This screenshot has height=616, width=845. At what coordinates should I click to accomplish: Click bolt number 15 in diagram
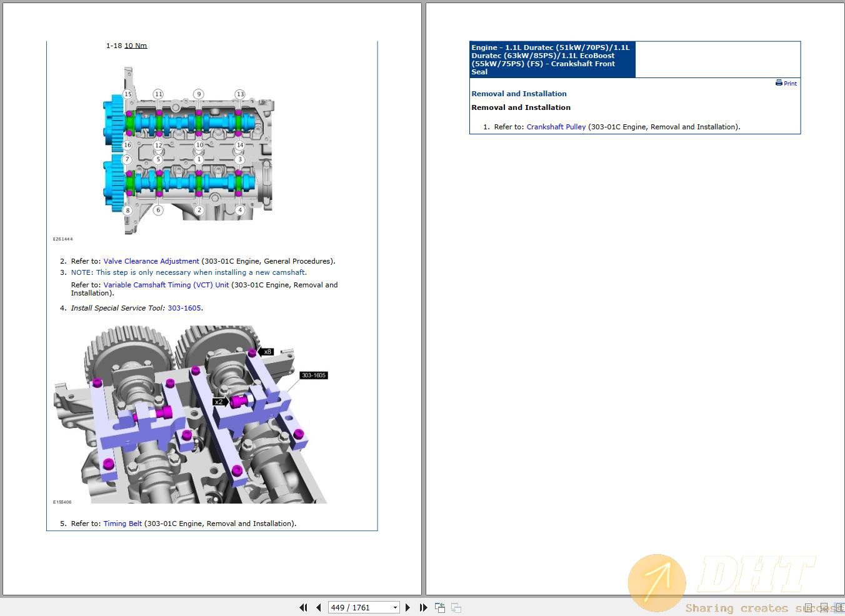click(x=127, y=94)
